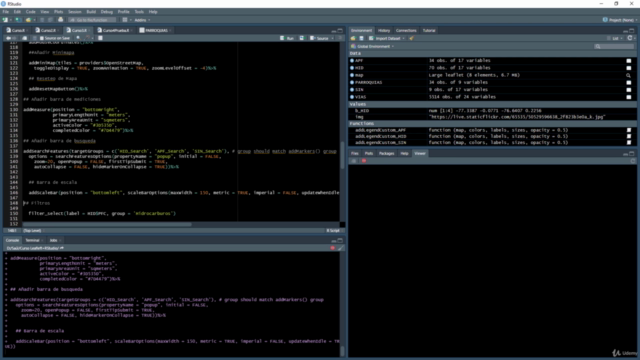Viewport: 640px width, 360px height.
Task: Click the Go to file/function field
Action: point(92,20)
